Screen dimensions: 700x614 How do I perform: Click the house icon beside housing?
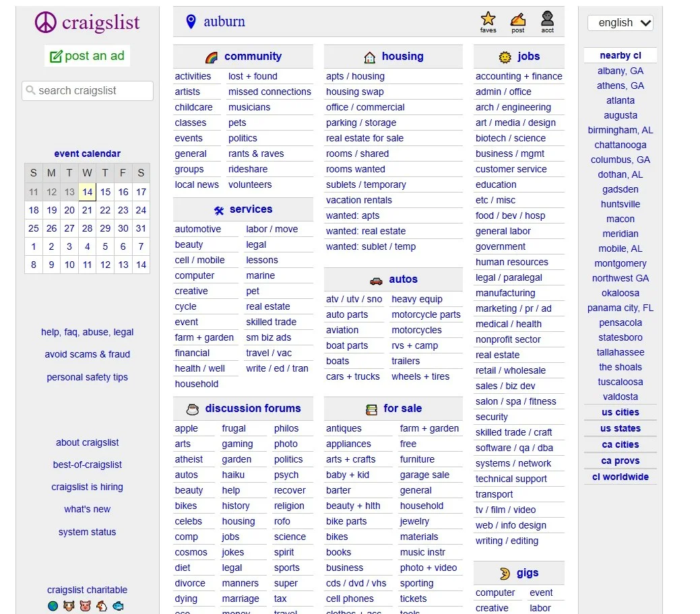(x=370, y=57)
